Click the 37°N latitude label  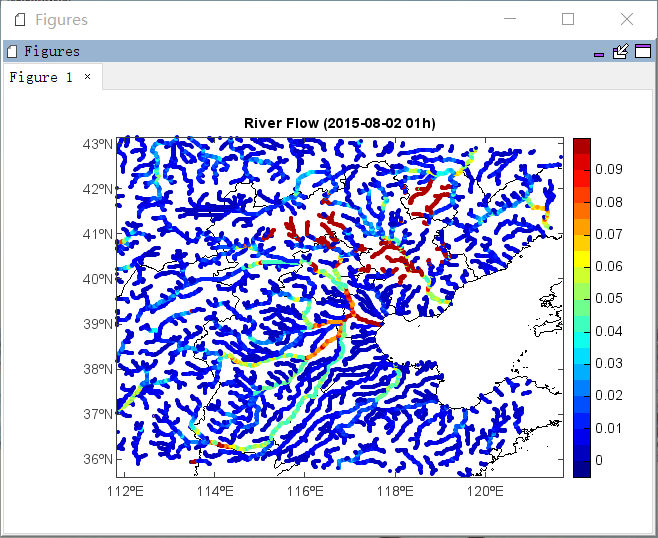98,414
